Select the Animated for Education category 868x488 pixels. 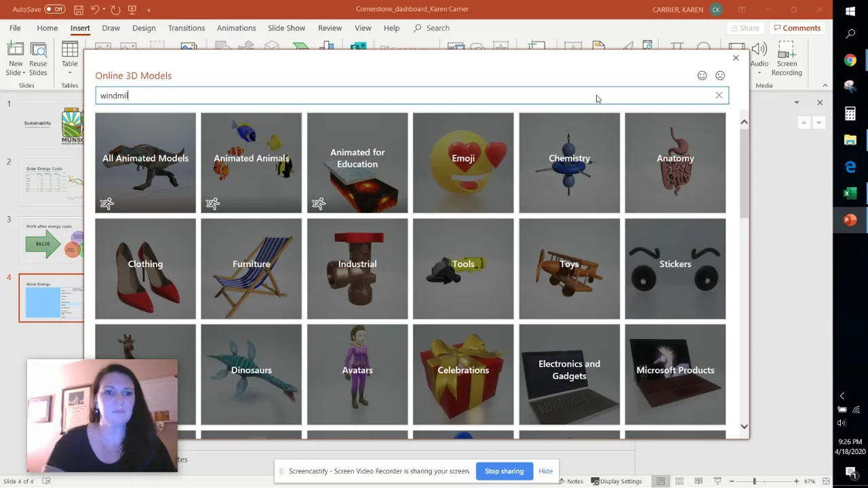(357, 163)
